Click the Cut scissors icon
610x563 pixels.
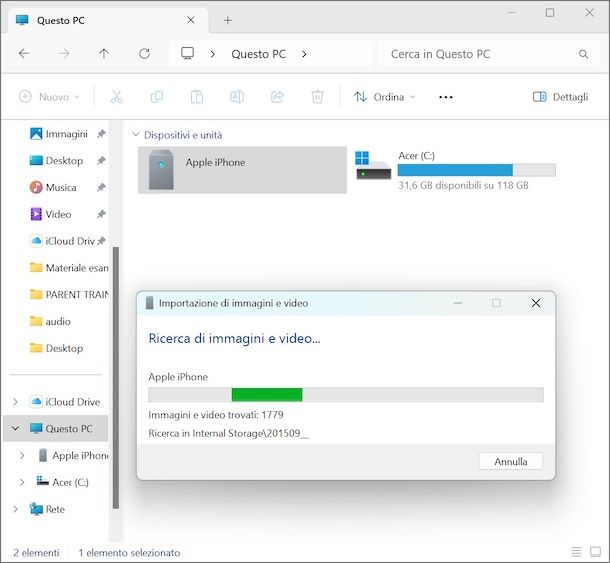[116, 97]
